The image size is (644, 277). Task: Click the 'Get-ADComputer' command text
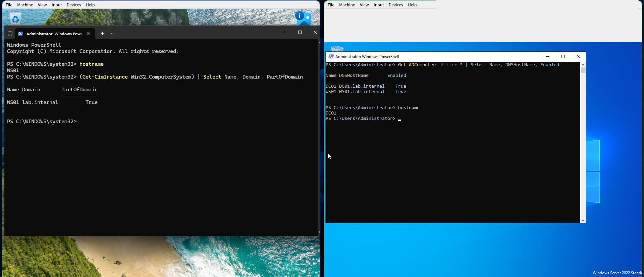pyautogui.click(x=417, y=65)
